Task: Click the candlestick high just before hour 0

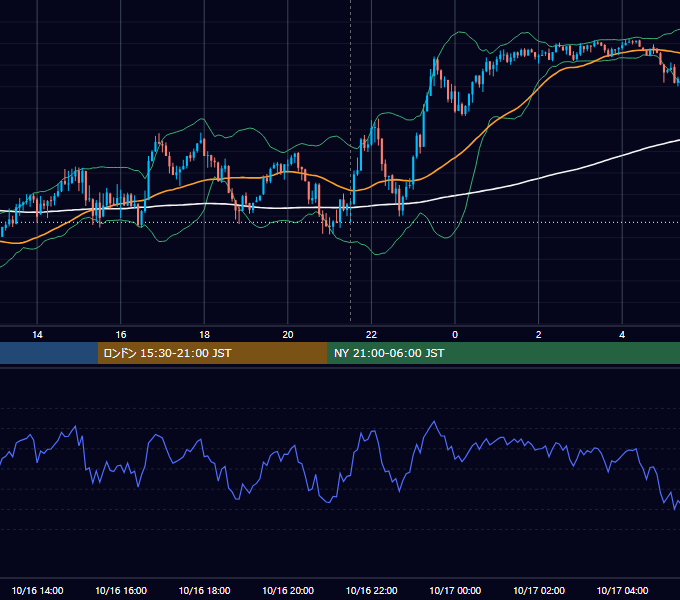Action: pos(435,58)
